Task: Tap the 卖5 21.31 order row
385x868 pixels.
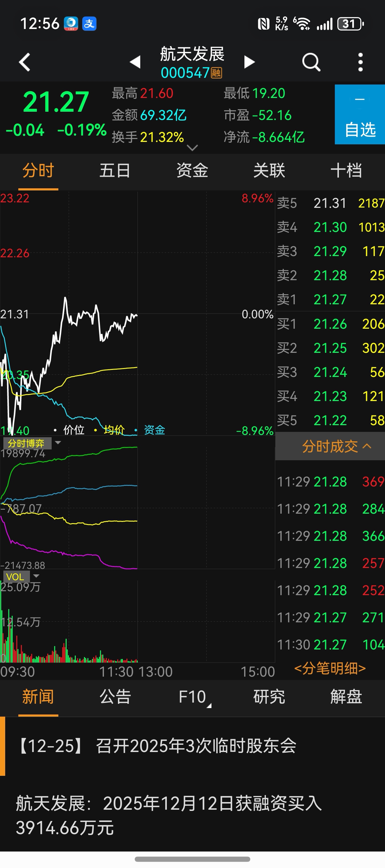Action: 330,203
